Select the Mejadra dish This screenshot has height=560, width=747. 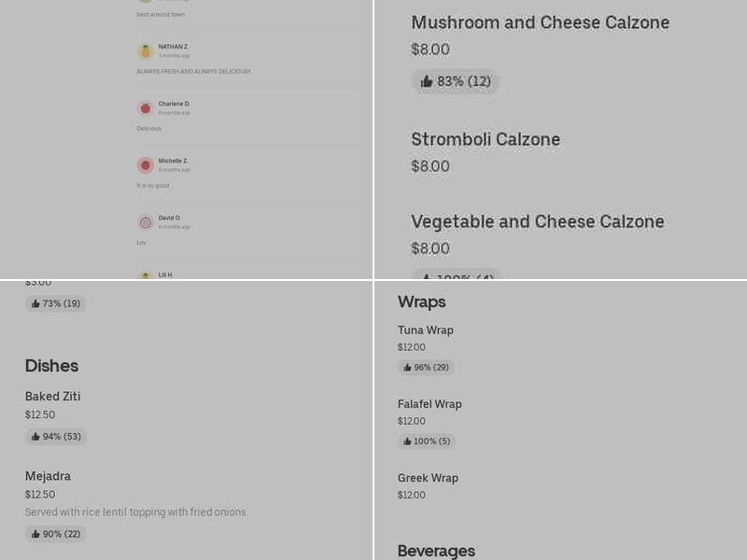tap(48, 476)
